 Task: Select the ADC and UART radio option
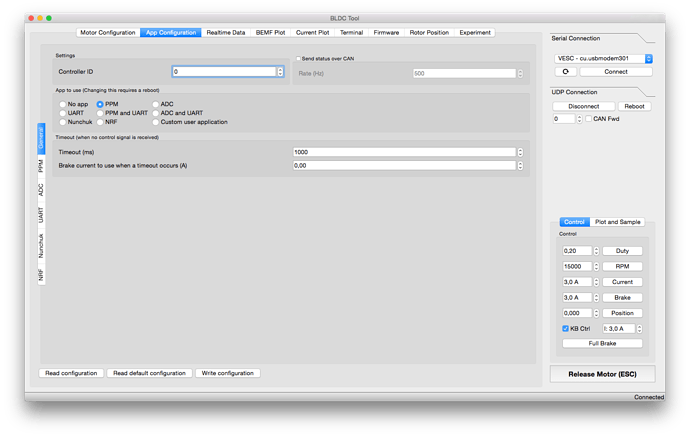pyautogui.click(x=156, y=113)
